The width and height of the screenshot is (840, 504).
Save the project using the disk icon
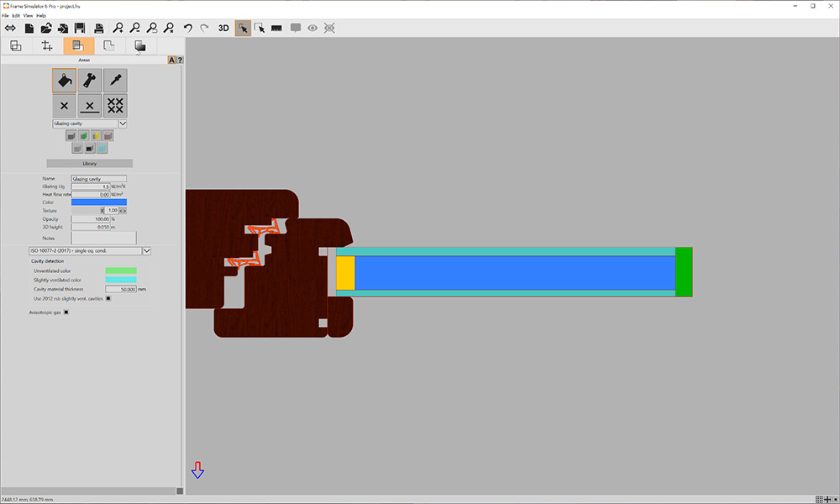[78, 28]
